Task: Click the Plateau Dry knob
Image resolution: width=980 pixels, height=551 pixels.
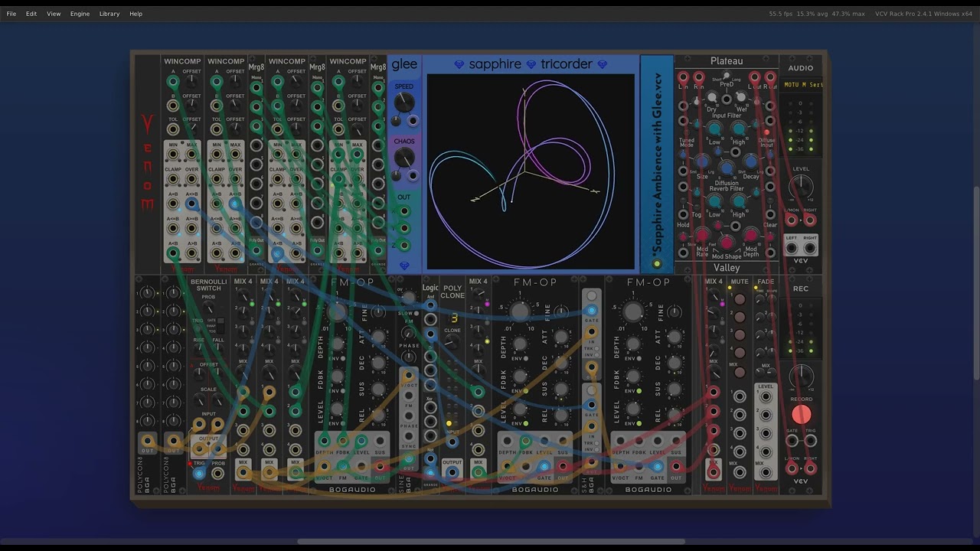Action: coord(712,97)
